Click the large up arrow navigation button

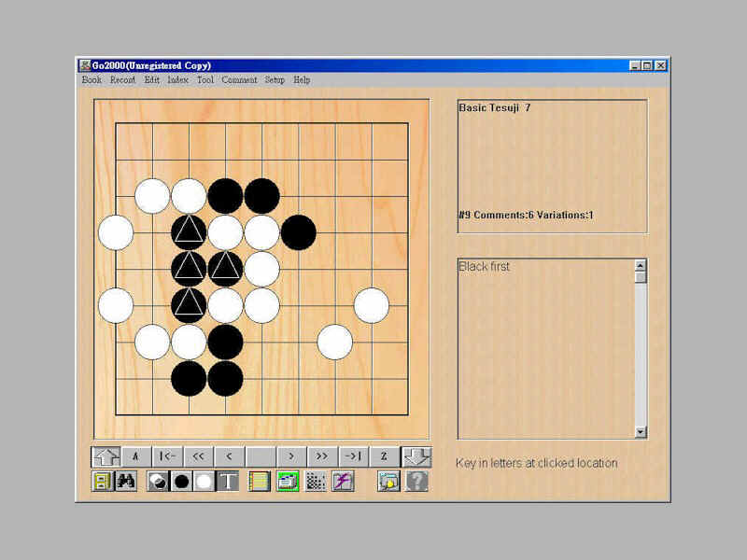pos(106,456)
